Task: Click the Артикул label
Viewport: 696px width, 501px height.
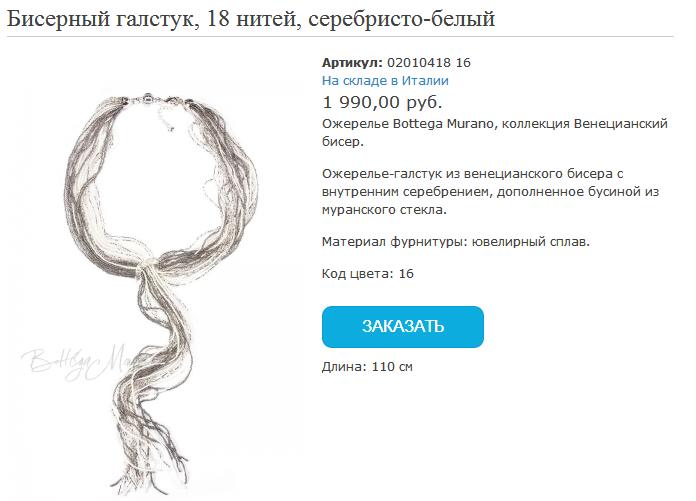Action: click(352, 63)
